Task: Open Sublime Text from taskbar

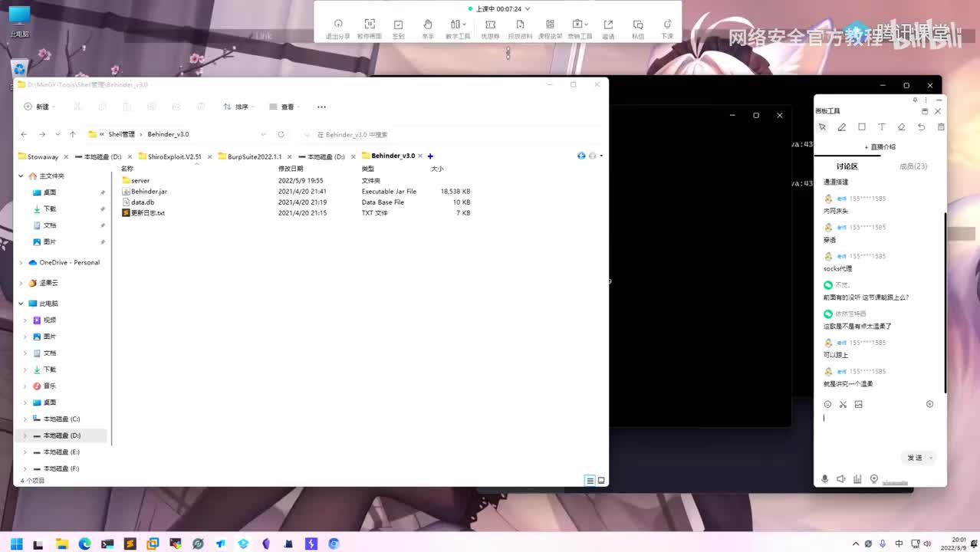Action: pos(130,544)
